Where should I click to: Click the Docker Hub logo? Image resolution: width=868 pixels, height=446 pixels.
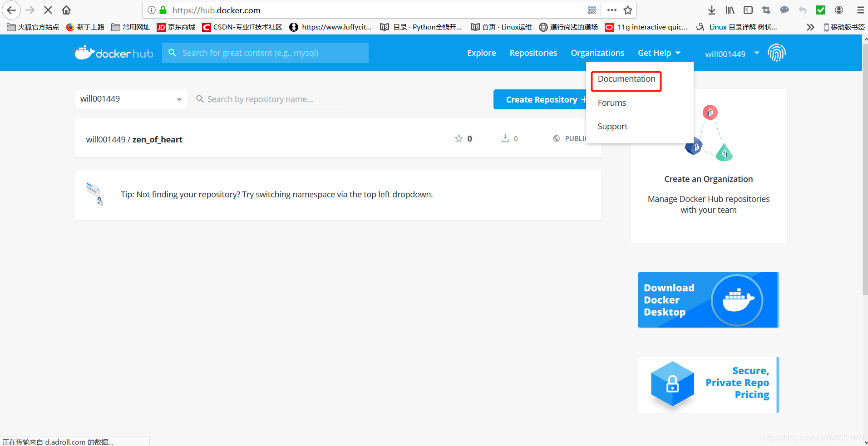(114, 53)
